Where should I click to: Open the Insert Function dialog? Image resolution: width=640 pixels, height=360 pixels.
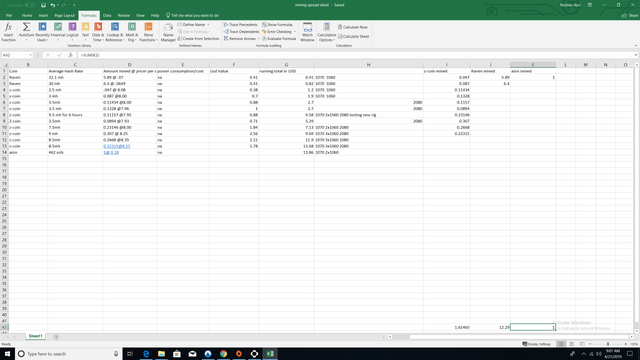pos(8,32)
